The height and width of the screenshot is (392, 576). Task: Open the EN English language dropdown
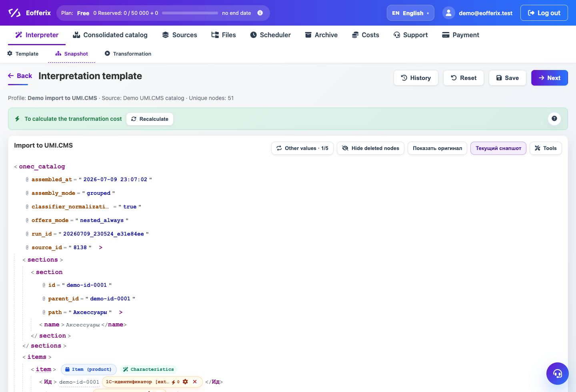(410, 13)
